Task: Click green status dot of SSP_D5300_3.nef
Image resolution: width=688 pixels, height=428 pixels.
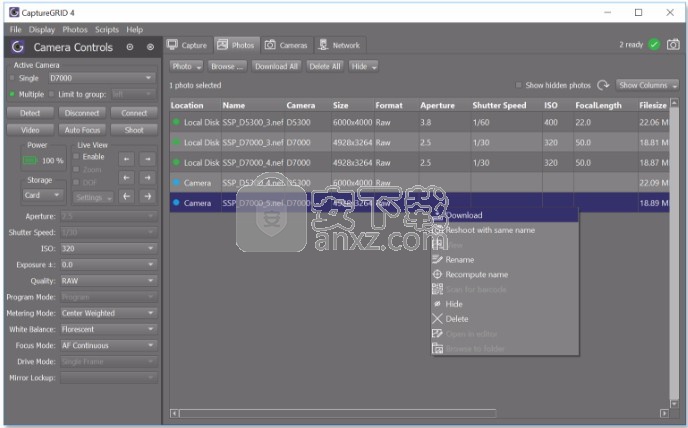Action: (x=176, y=122)
